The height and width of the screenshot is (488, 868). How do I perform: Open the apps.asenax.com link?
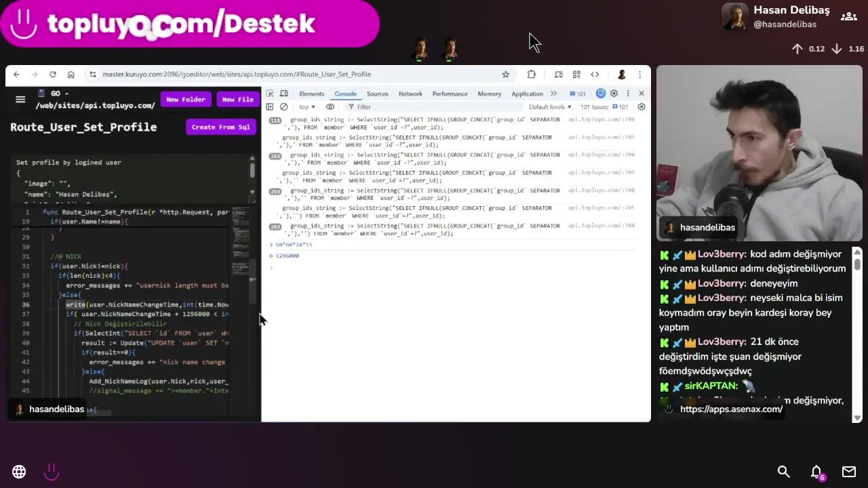731,409
